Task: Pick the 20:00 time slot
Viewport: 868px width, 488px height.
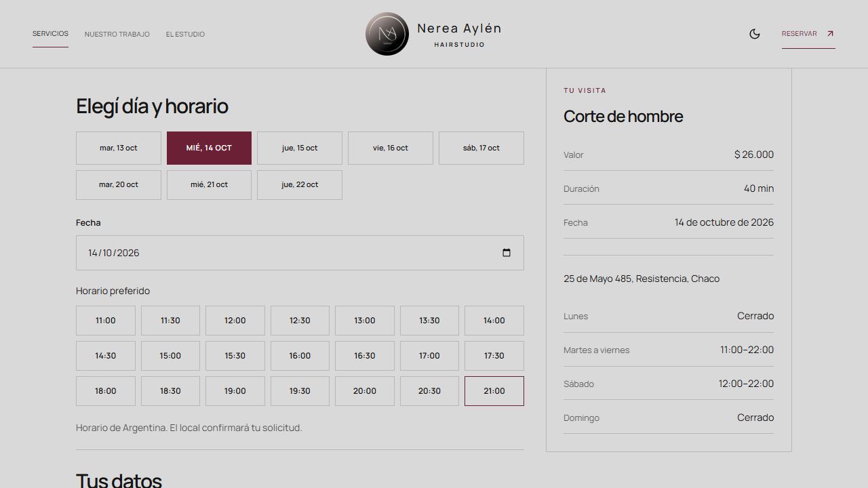Action: (365, 391)
